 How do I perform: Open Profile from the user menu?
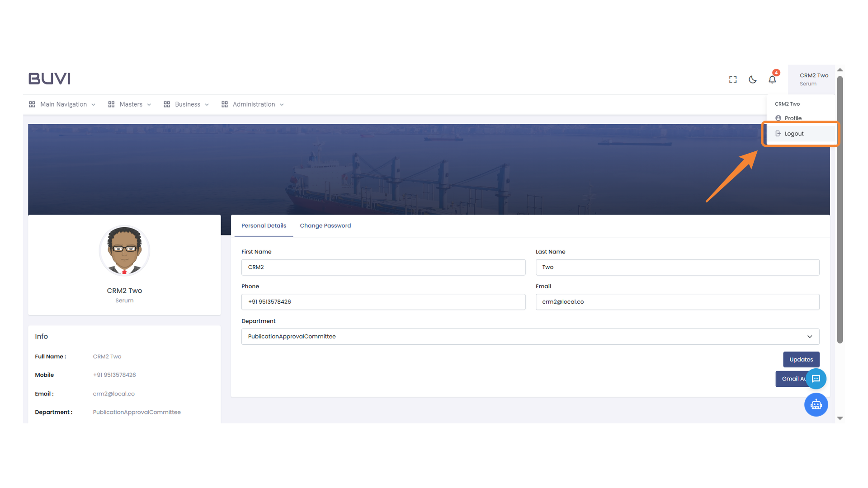click(793, 118)
